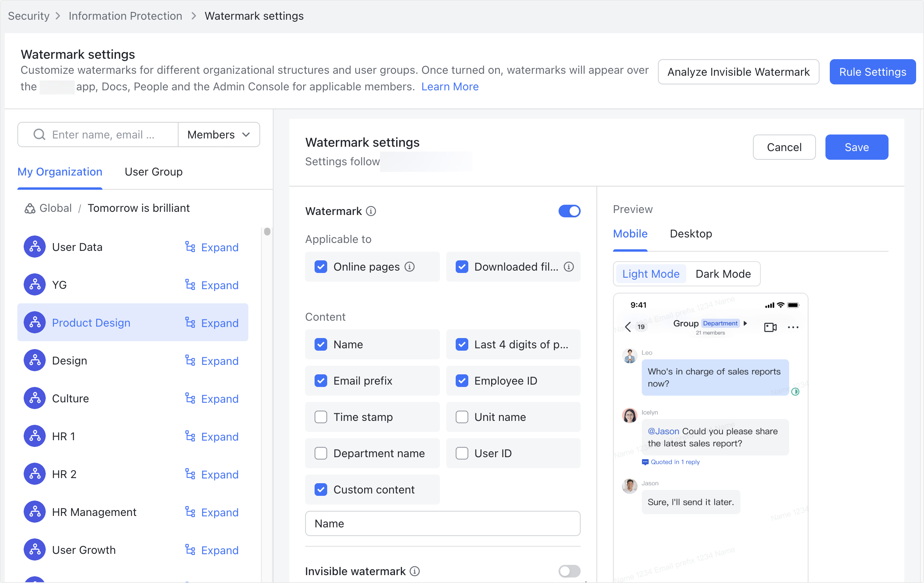This screenshot has height=583, width=924.
Task: Switch preview to Desktop
Action: pos(691,234)
